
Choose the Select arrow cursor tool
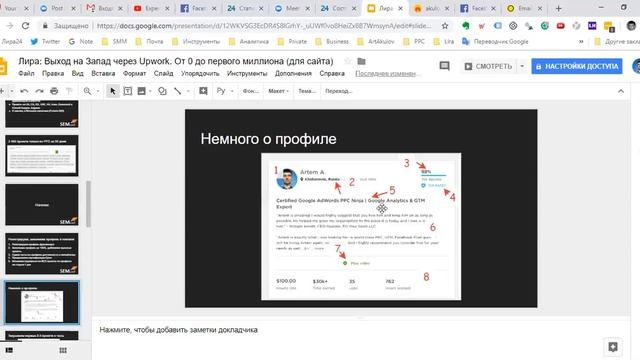pos(113,91)
